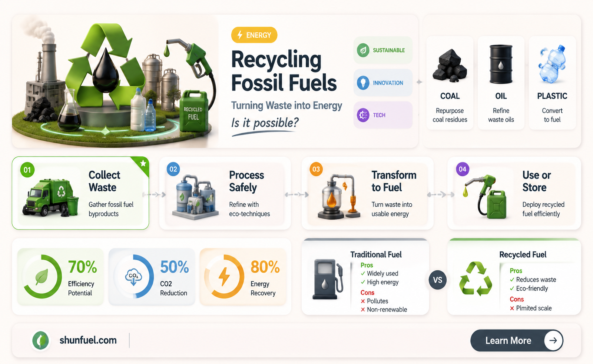Click the lightning bolt ENERGY badge
This screenshot has width=593, height=364.
point(254,35)
